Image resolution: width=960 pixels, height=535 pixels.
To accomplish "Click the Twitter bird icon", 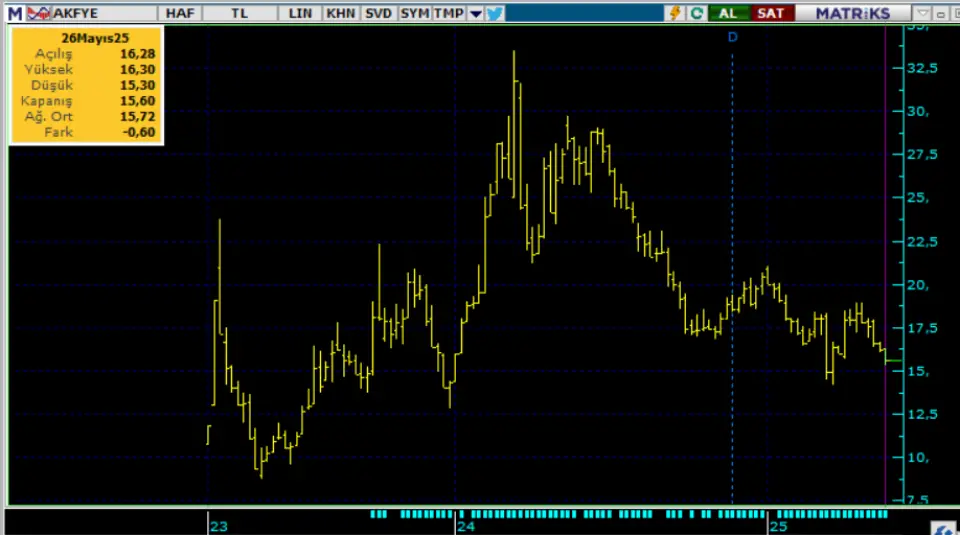I will pyautogui.click(x=495, y=13).
